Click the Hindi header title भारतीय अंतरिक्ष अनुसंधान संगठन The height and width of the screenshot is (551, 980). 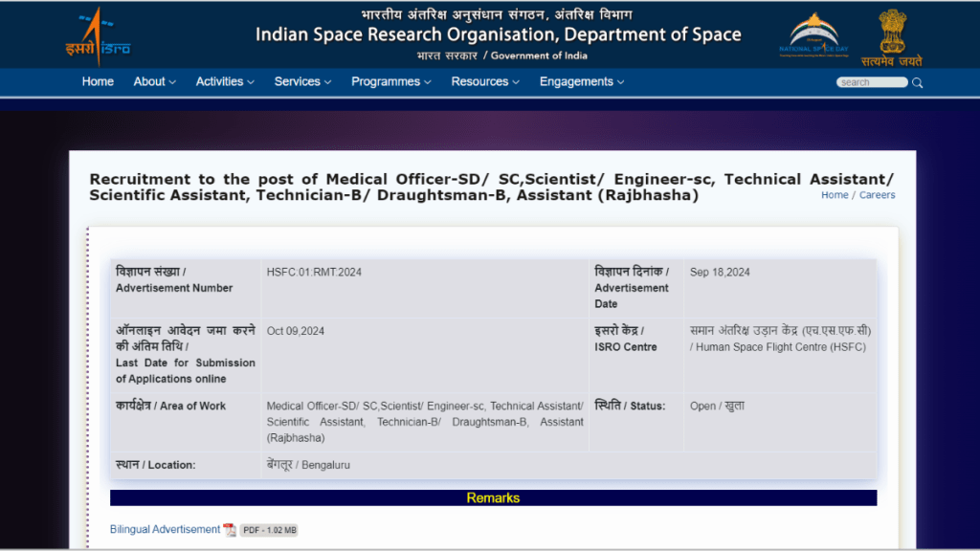click(x=497, y=14)
